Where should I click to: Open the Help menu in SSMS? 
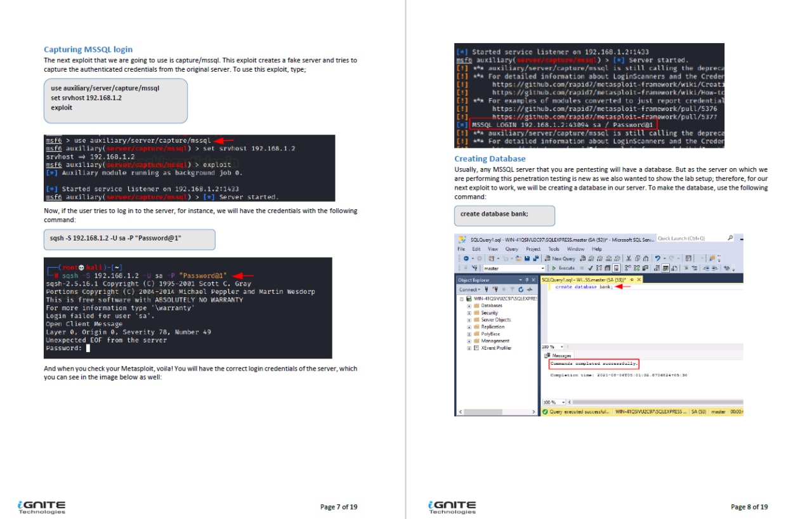597,249
